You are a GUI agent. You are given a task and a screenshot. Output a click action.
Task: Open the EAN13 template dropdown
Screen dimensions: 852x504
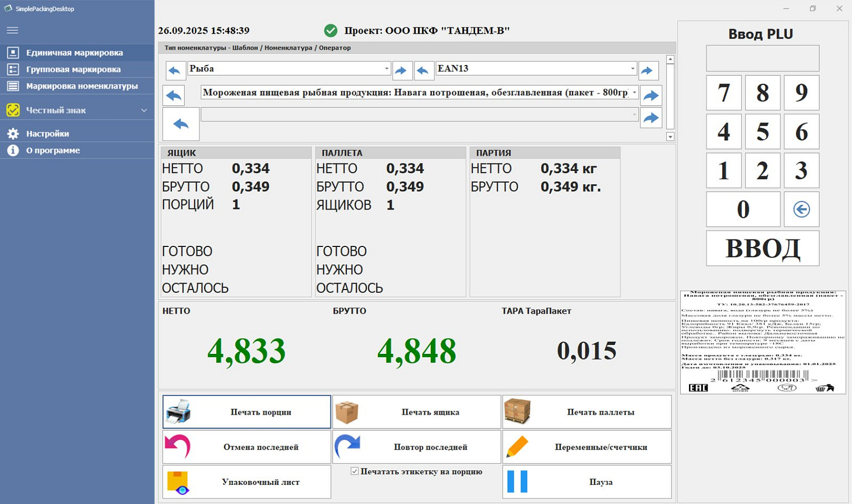536,68
